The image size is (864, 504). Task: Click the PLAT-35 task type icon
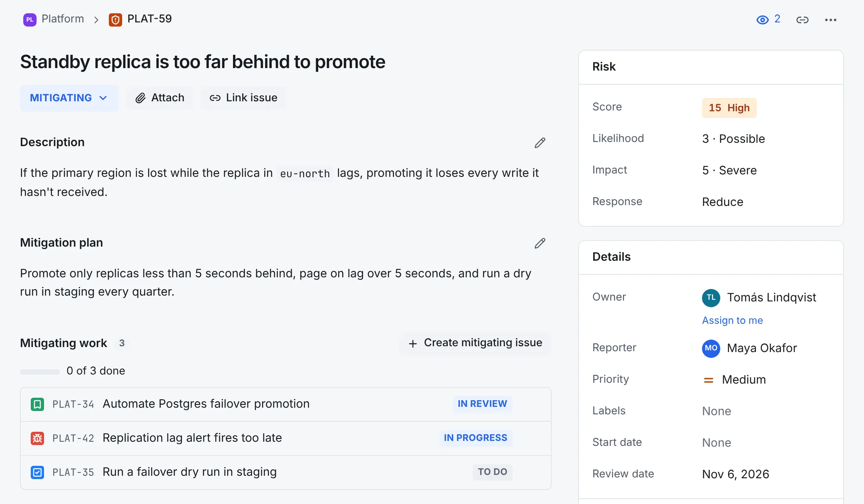pos(37,472)
